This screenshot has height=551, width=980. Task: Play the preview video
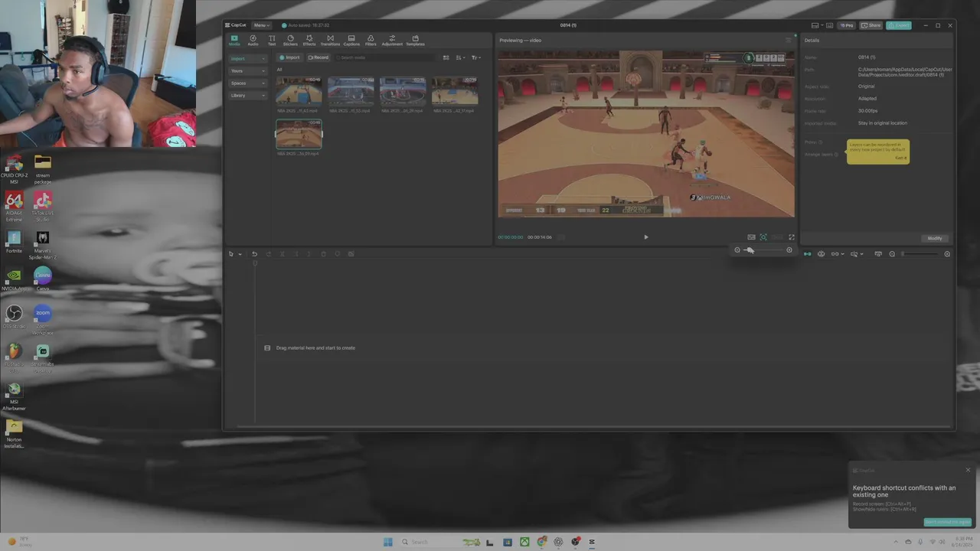tap(645, 237)
